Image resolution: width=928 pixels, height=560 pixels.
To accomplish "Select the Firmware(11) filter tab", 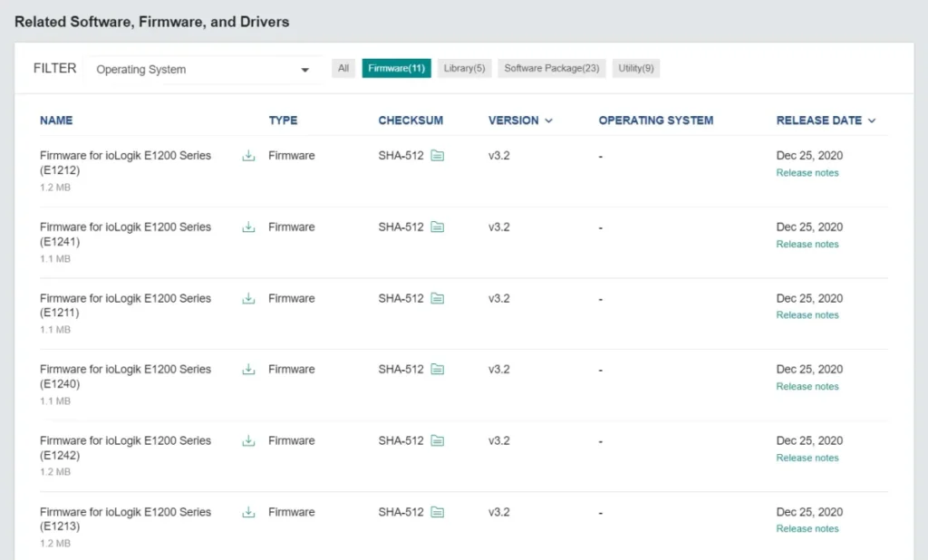I will click(397, 68).
